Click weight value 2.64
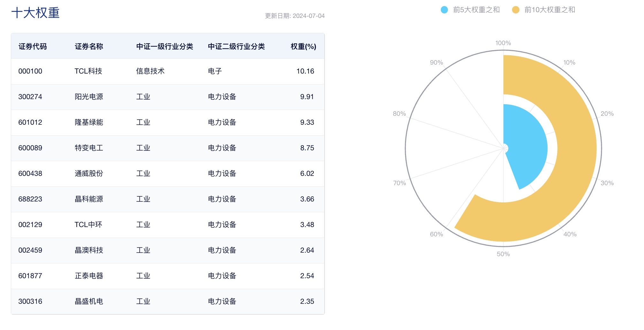Image resolution: width=644 pixels, height=330 pixels. click(x=307, y=250)
